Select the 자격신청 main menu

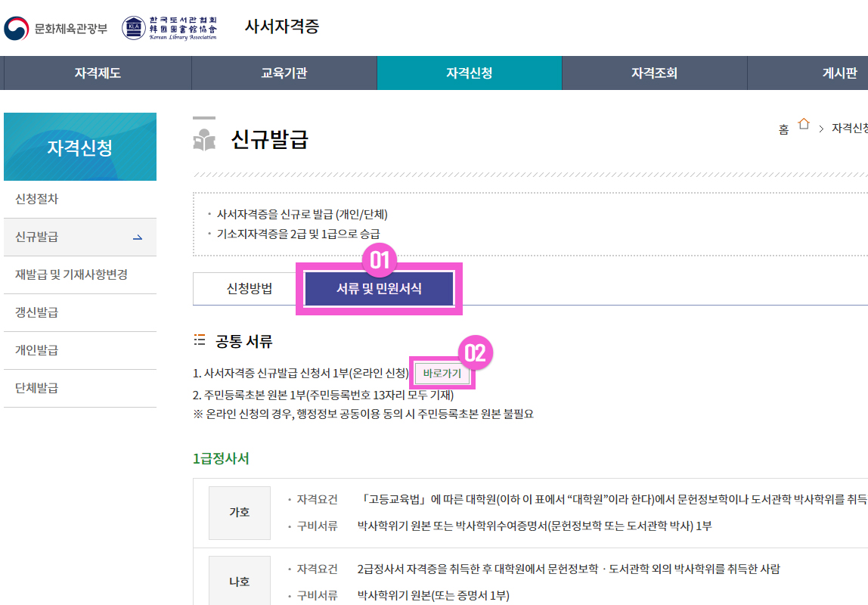coord(469,73)
